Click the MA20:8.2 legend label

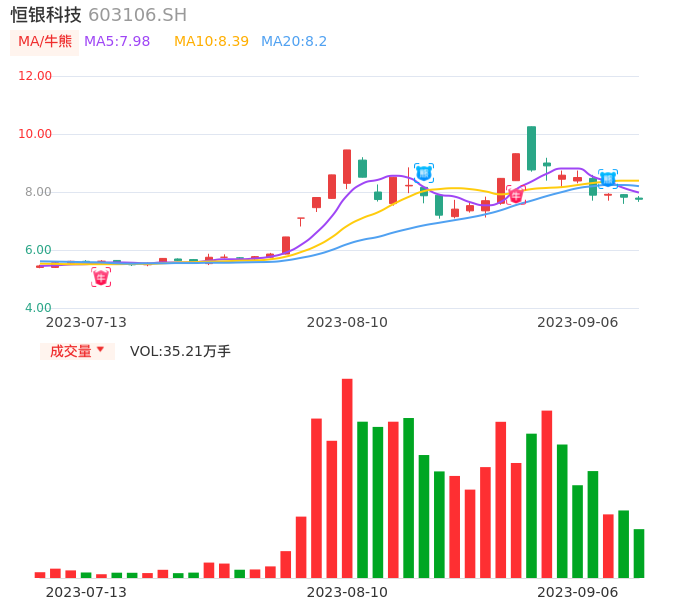294,42
